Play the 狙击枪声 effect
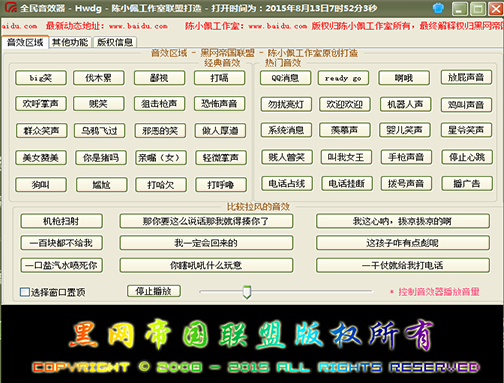The width and height of the screenshot is (504, 383). point(159,104)
